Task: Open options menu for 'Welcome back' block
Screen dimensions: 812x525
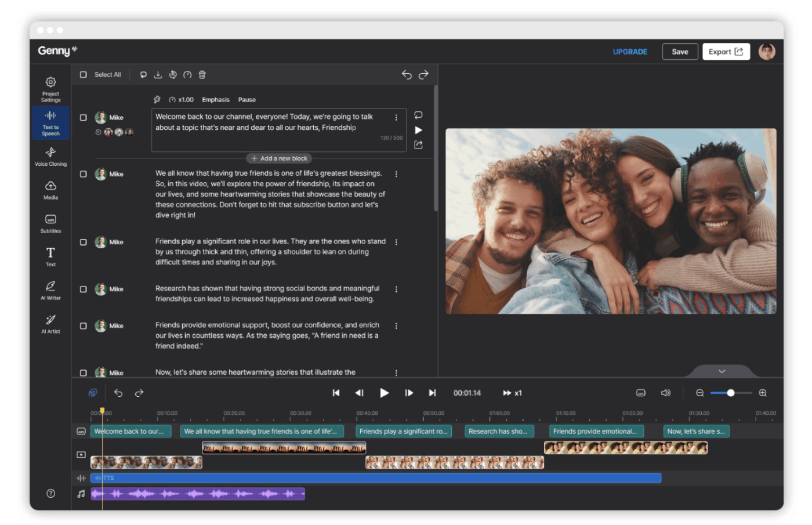Action: pos(396,118)
